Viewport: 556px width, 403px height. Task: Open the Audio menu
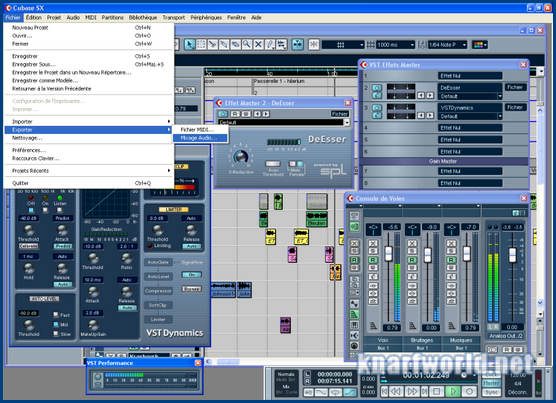coord(73,17)
